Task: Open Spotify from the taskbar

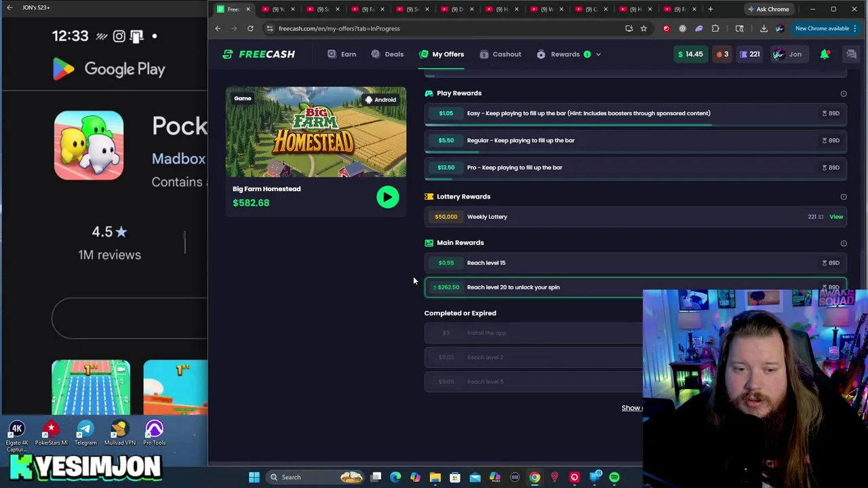Action: [614, 477]
